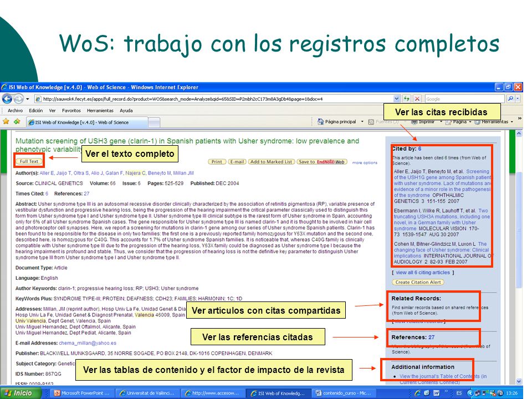Expand the address bar history dropdown
Screen dimensions: 532x399
coord(396,99)
